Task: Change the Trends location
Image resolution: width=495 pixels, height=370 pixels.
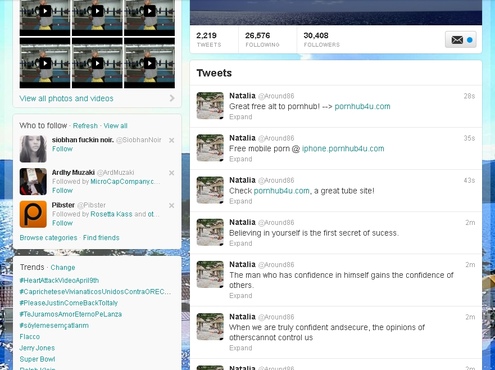Action: (x=63, y=267)
